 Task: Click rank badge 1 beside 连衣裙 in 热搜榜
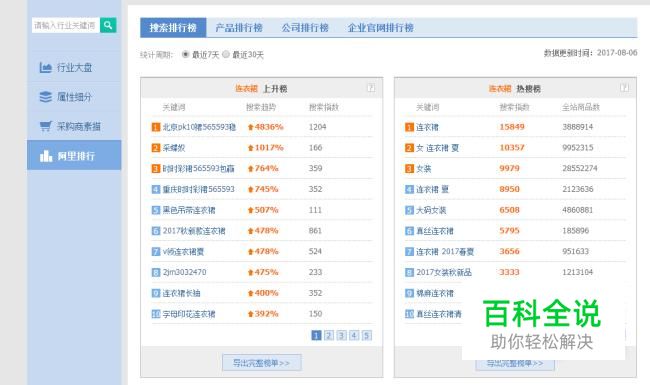(x=409, y=127)
